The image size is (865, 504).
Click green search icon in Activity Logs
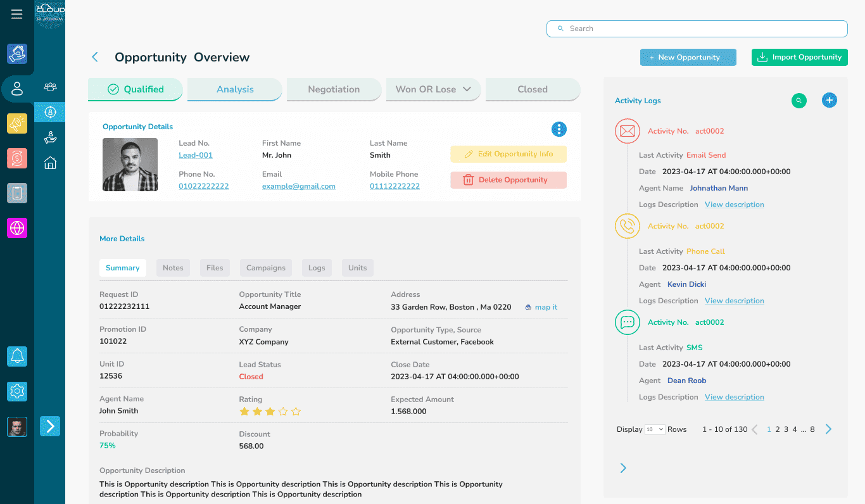pyautogui.click(x=799, y=100)
